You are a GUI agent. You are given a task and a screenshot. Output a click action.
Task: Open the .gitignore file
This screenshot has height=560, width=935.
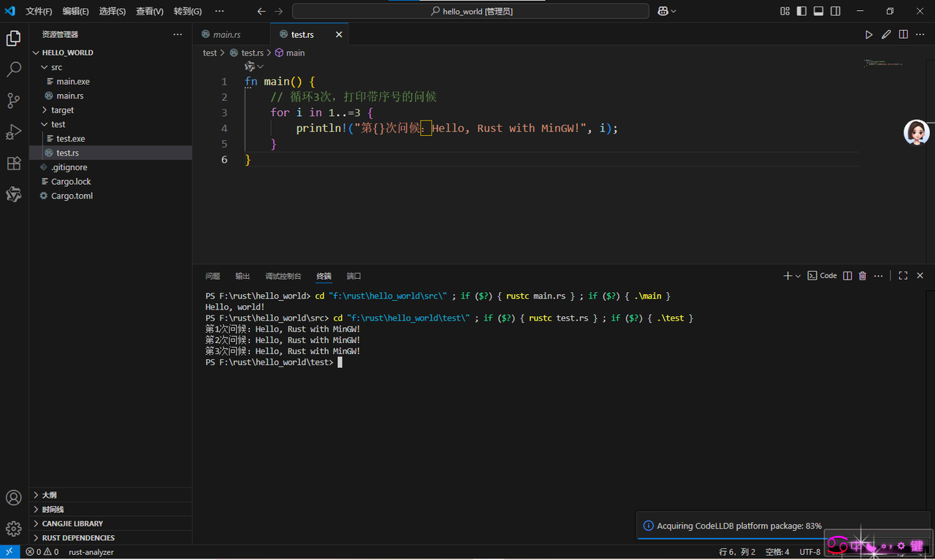click(x=110, y=167)
